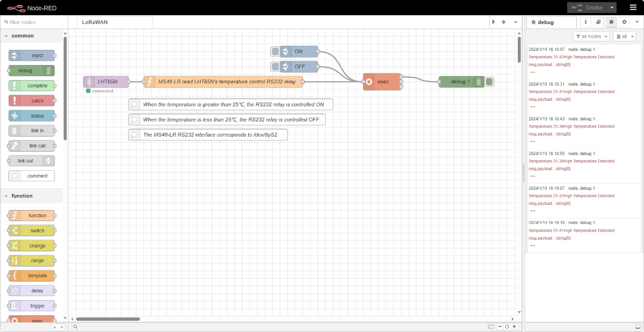644x332 pixels.
Task: Open the Deploy options dropdown arrow
Action: pos(612,7)
